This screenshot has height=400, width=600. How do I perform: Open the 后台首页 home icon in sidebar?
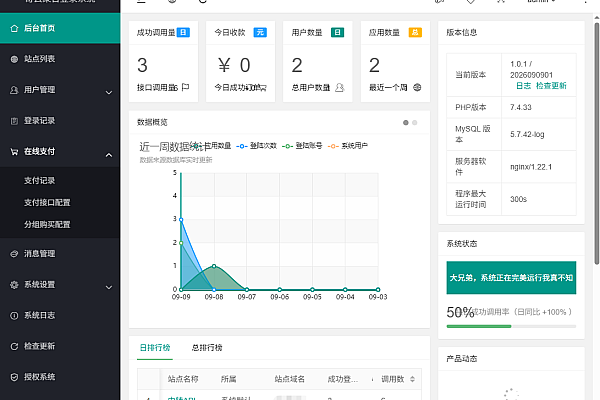click(14, 28)
